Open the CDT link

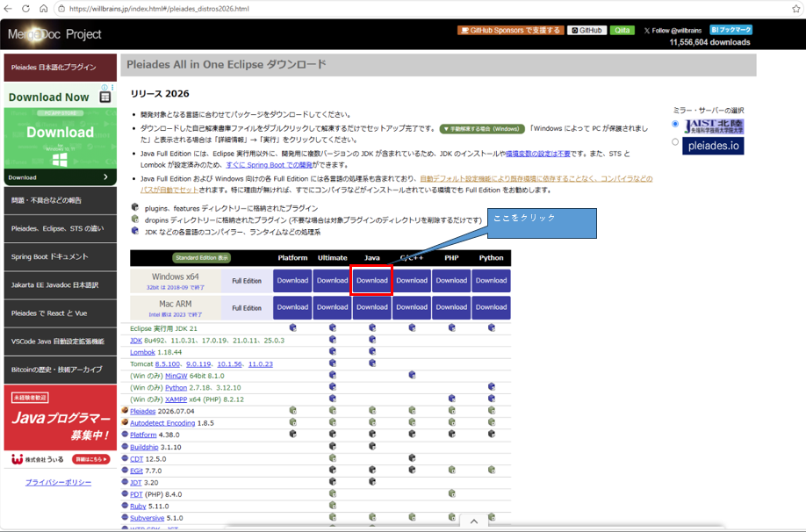pos(137,459)
